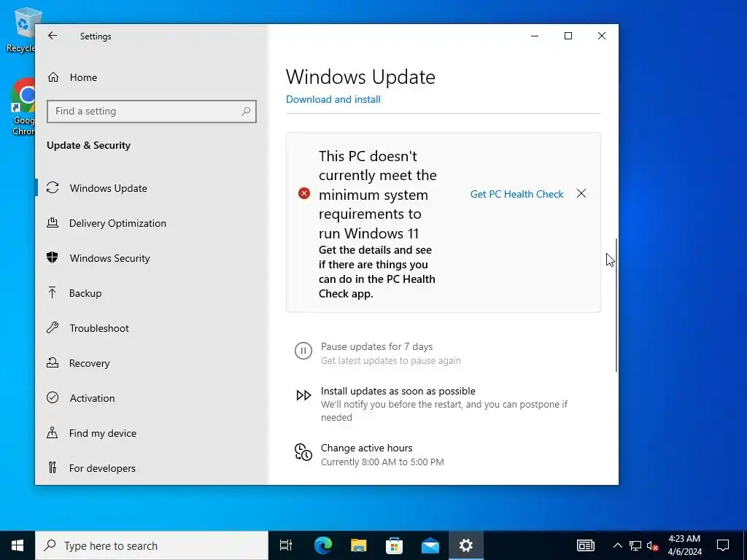Click the Backup upward arrow icon
The height and width of the screenshot is (560, 747).
point(53,293)
